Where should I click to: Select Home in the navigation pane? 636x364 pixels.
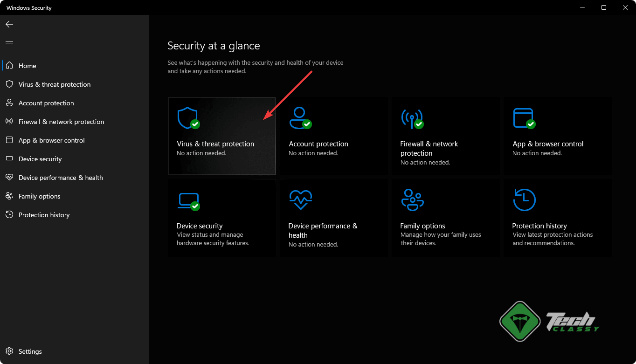(x=27, y=66)
